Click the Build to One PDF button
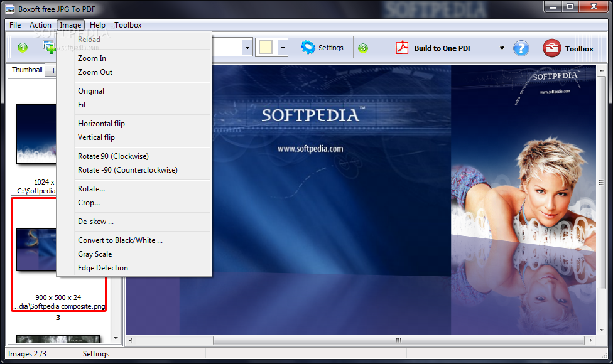This screenshot has height=364, width=613. pos(443,48)
